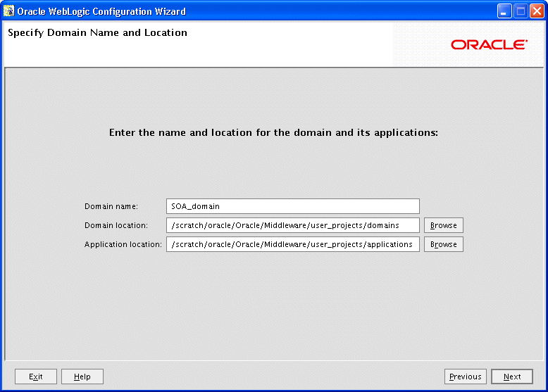Click the 'Oracle WebLogic Configuration Wizard' window title

pos(101,11)
